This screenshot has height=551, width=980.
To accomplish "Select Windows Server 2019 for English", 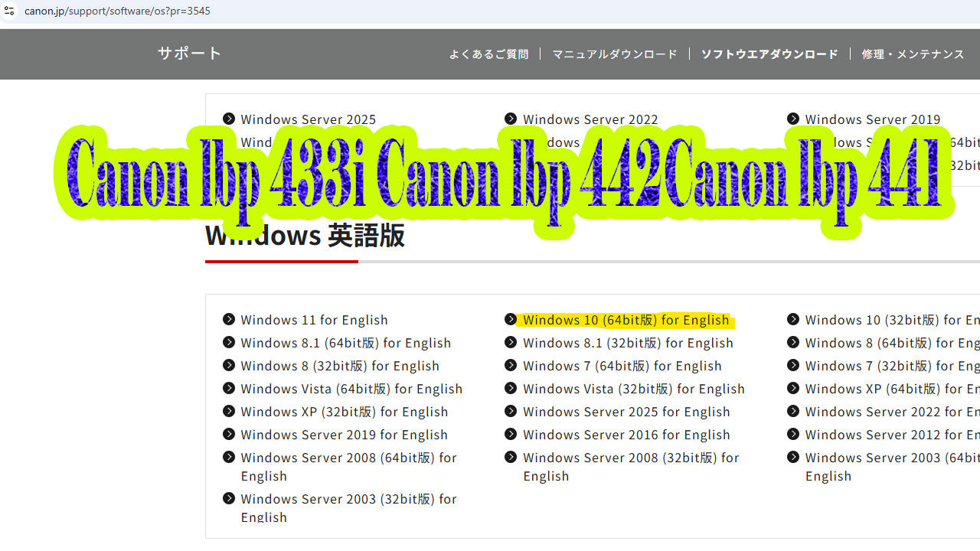I will (344, 434).
